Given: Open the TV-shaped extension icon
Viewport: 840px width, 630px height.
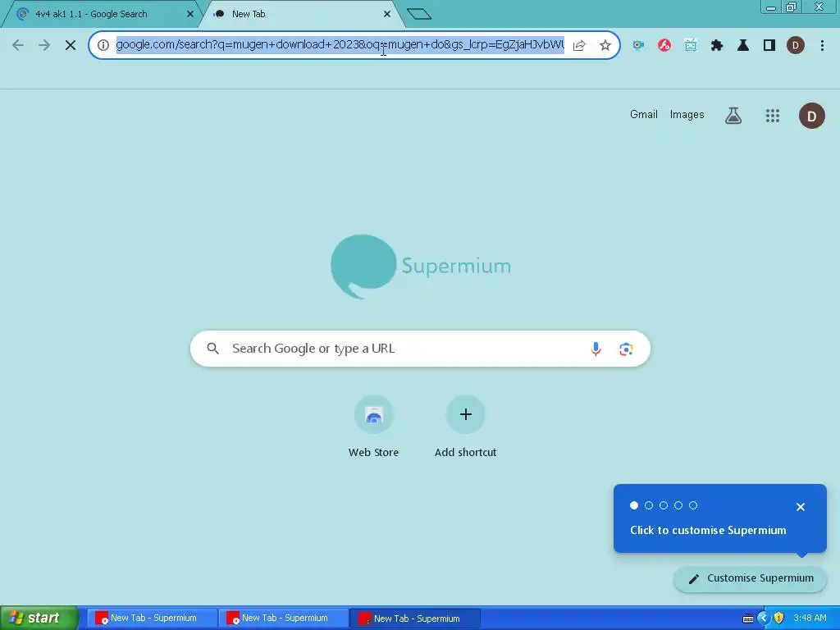Looking at the screenshot, I should (x=691, y=46).
